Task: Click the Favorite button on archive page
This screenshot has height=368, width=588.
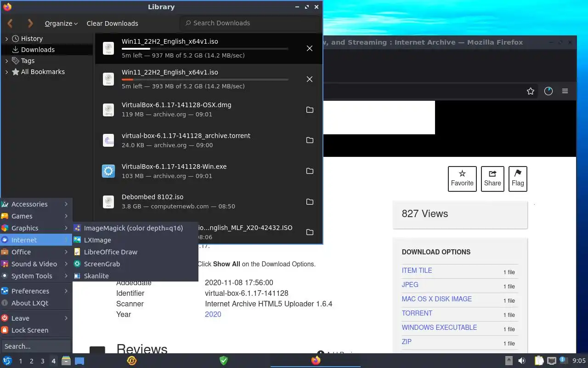Action: [462, 179]
